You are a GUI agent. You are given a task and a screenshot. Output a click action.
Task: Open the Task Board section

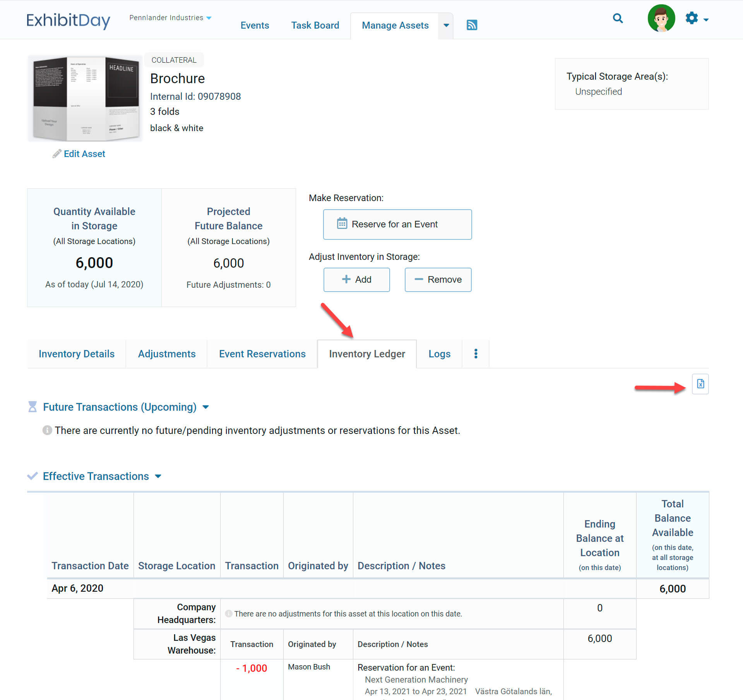coord(315,25)
